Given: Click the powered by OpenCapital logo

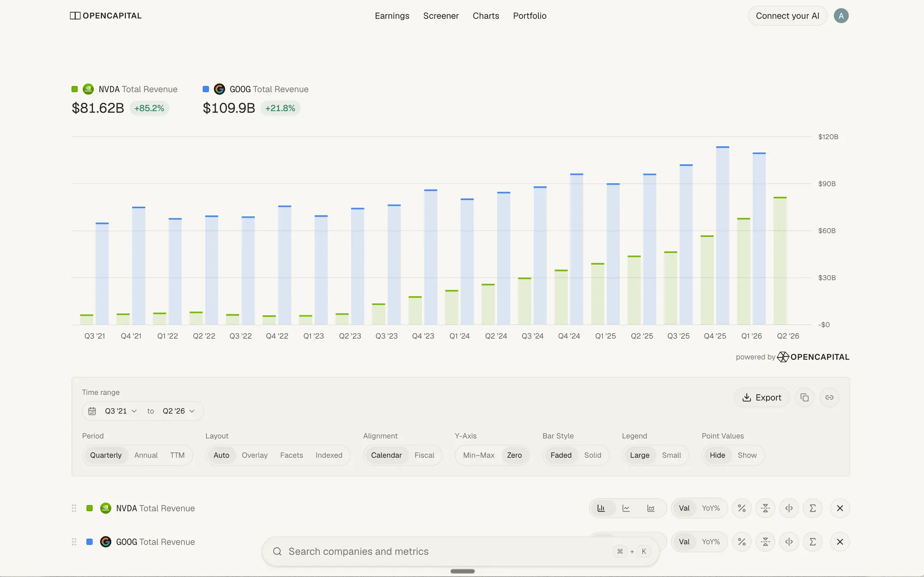Looking at the screenshot, I should pos(813,357).
